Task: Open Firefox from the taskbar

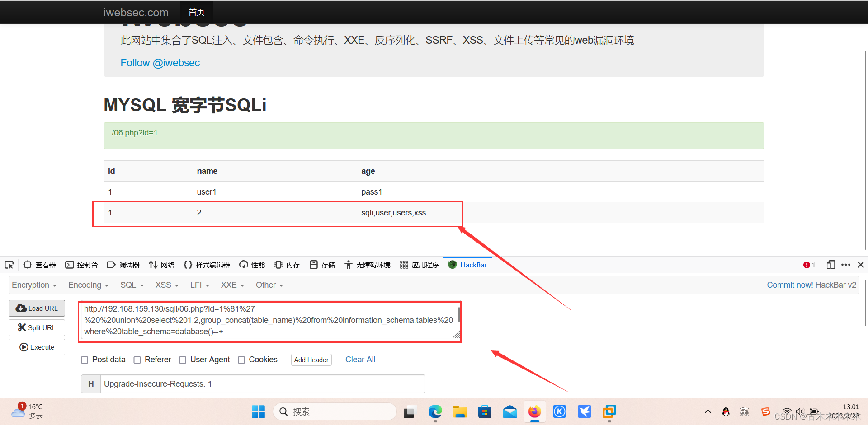Action: (x=534, y=411)
